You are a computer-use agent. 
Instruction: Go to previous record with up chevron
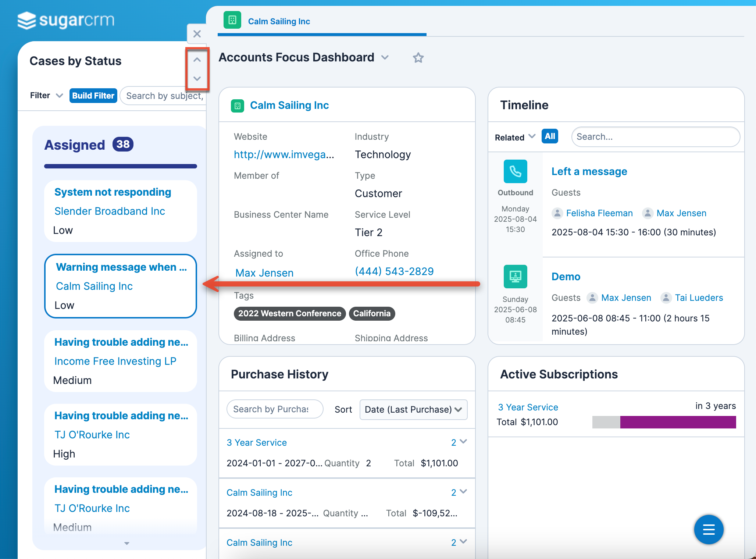click(197, 60)
